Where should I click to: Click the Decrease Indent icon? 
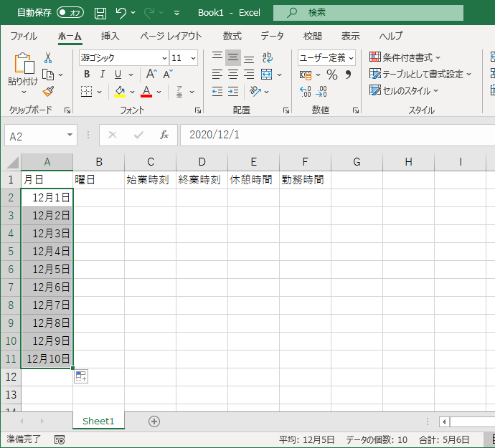click(217, 92)
